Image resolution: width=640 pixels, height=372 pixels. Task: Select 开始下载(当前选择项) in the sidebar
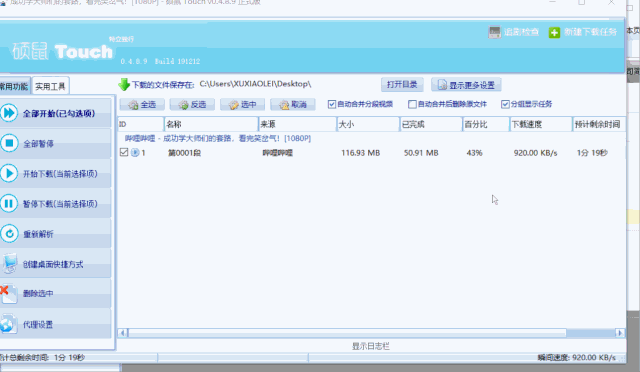pyautogui.click(x=56, y=174)
